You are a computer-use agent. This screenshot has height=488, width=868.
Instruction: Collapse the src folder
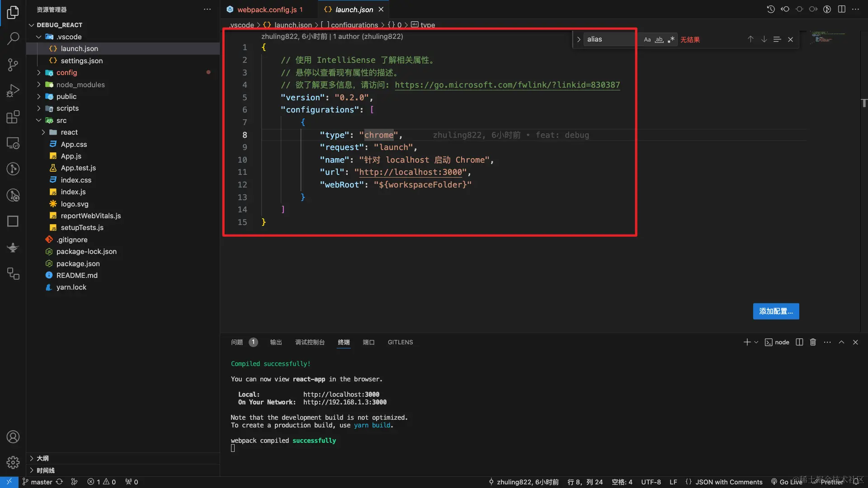(x=61, y=120)
